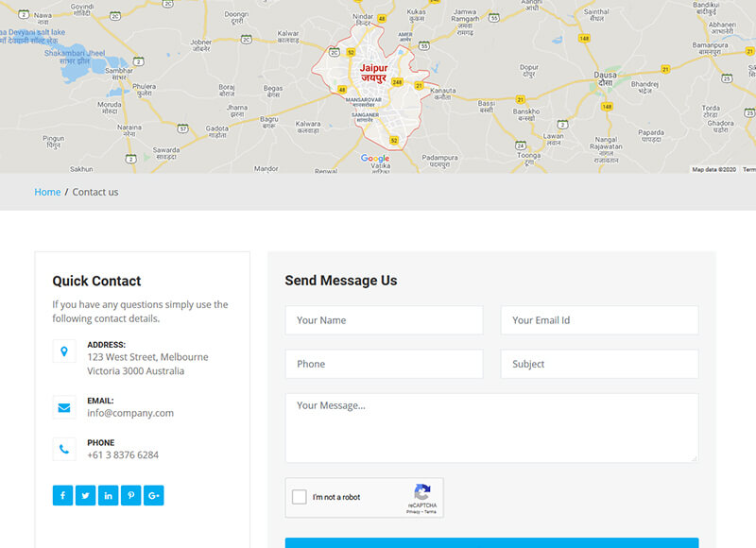The width and height of the screenshot is (756, 548).
Task: Focus the Your Email Id field
Action: 599,320
